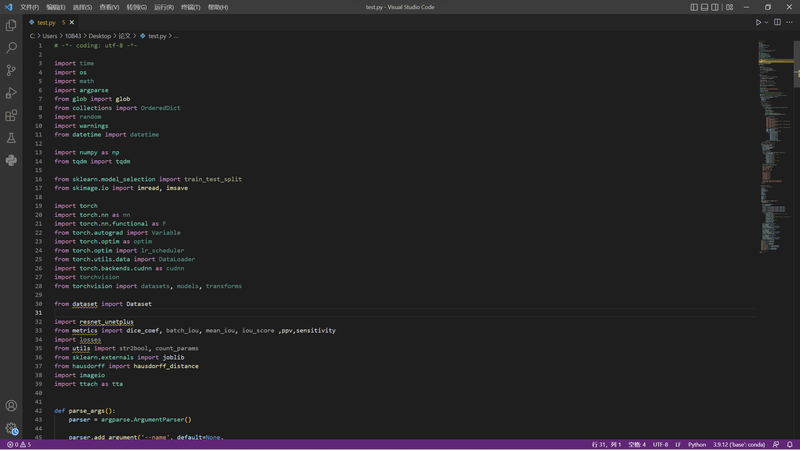
Task: Change encoding via UTF-8 status item
Action: point(660,444)
